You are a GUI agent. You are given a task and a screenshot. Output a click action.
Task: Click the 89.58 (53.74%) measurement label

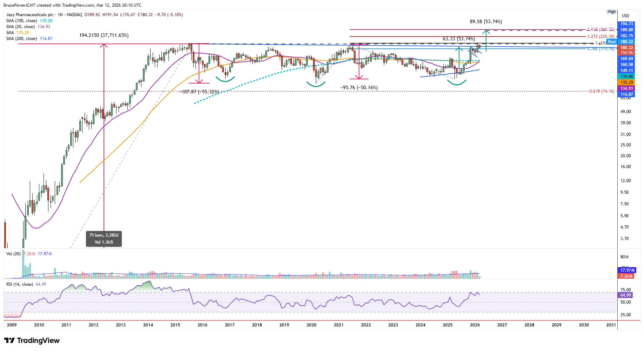point(486,22)
